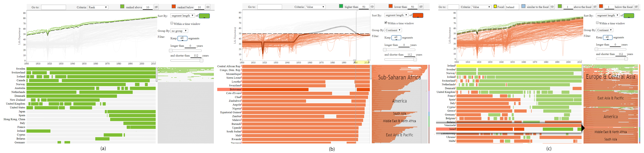Viewport: 644px width, 153px height.
Task: Click shorter than slider handle in panel (c)
Action: pyautogui.click(x=626, y=59)
